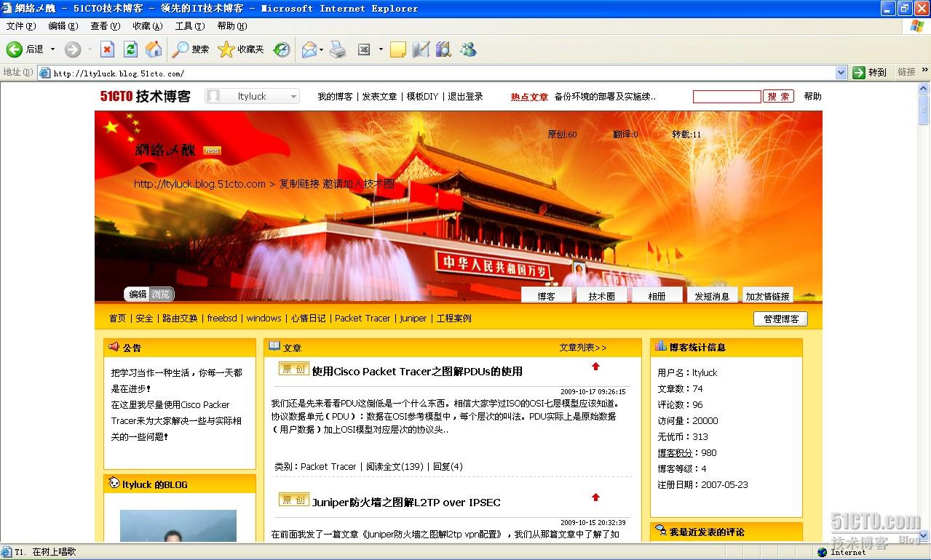The image size is (931, 560).
Task: Open the History clock icon
Action: 282,49
